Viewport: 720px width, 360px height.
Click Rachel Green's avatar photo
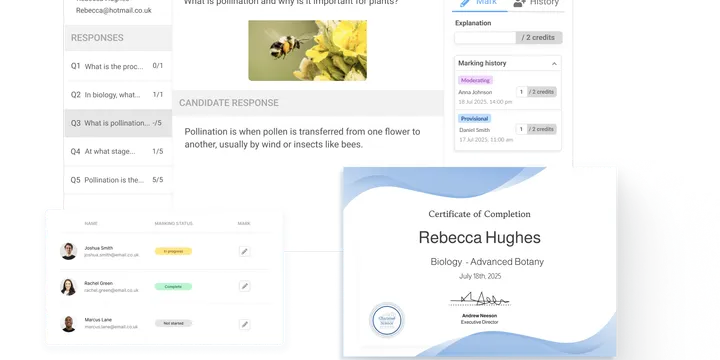[68, 287]
